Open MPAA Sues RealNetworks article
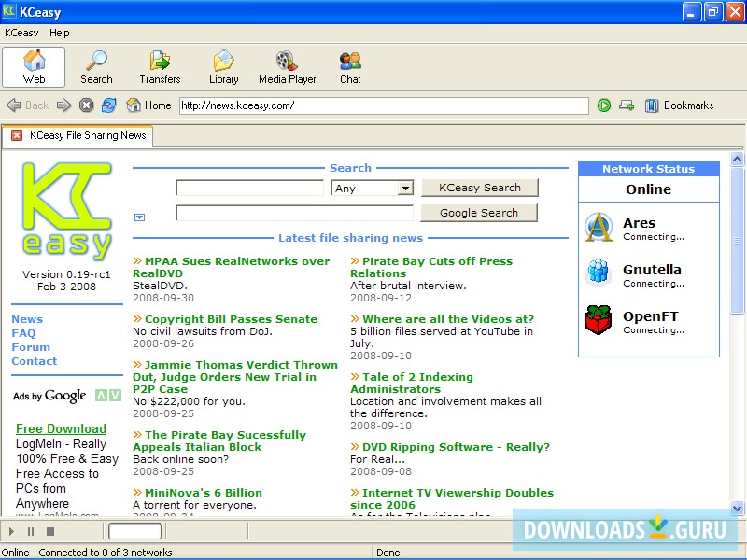 click(x=231, y=267)
